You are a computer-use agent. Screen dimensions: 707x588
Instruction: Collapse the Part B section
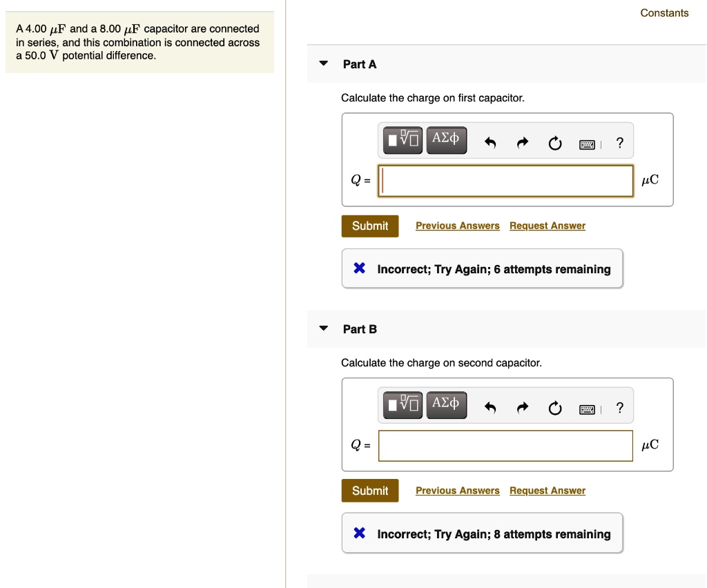click(x=323, y=329)
